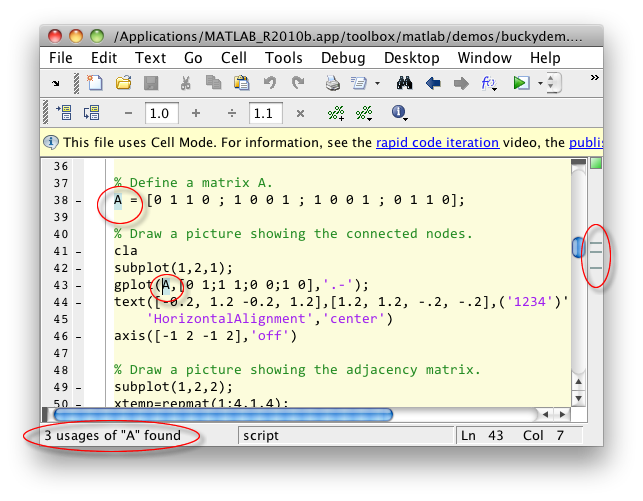Open the Cell menu
This screenshot has height=501, width=643.
tap(234, 58)
